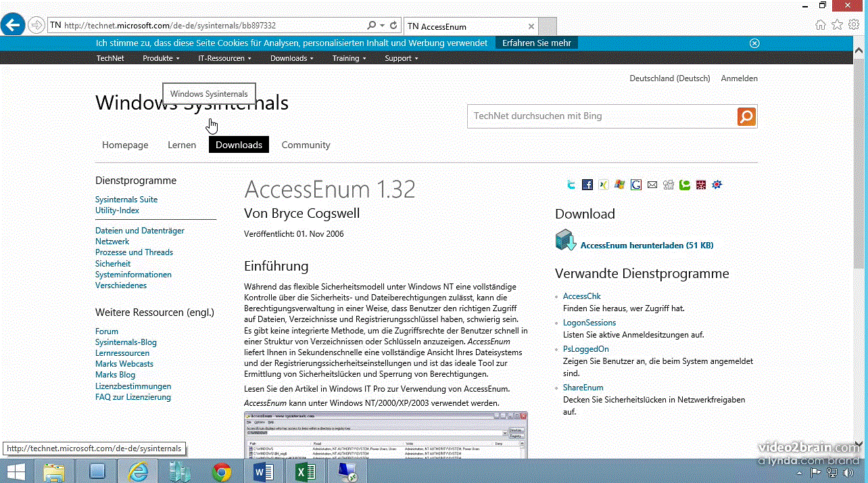Click the volume speaker tray icon

click(849, 472)
